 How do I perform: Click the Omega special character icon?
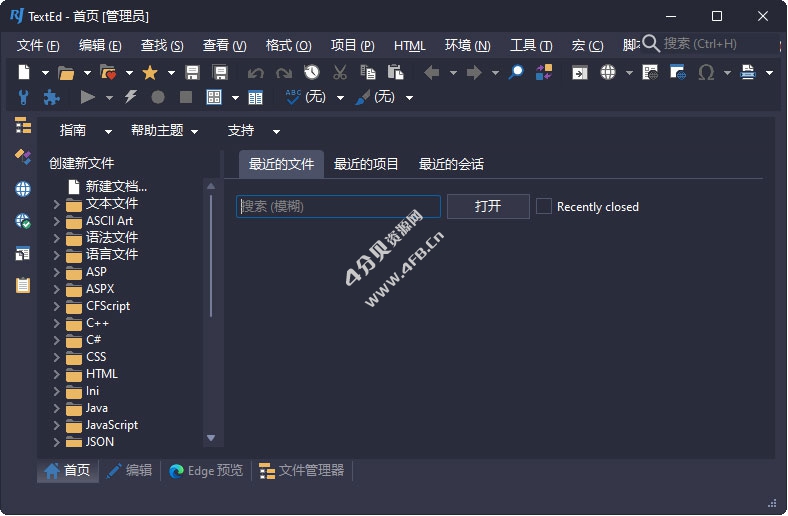(706, 73)
